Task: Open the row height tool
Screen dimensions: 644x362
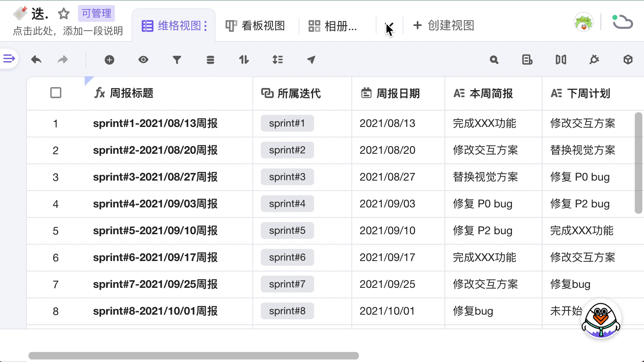Action: (x=278, y=60)
